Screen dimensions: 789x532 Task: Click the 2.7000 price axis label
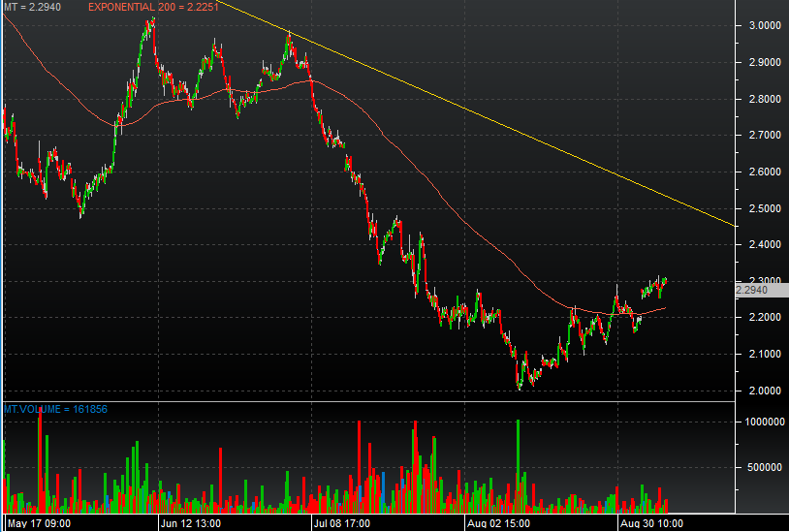click(x=762, y=136)
